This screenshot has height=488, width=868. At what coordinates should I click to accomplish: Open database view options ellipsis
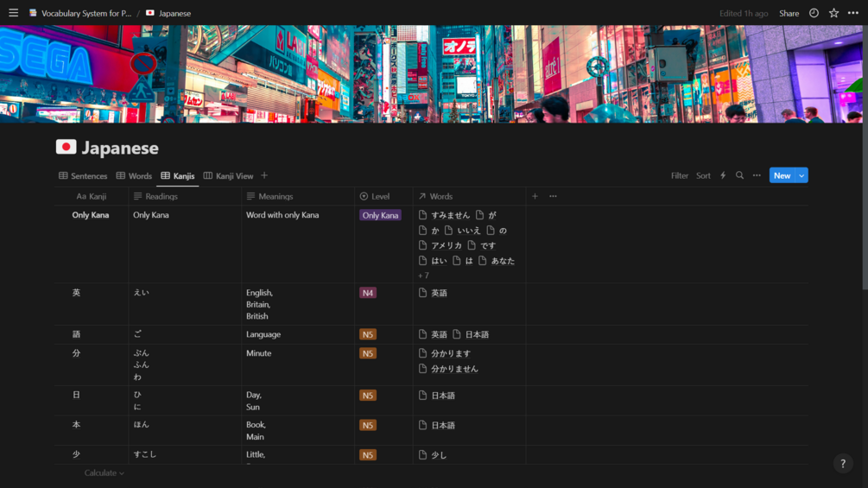click(x=757, y=175)
